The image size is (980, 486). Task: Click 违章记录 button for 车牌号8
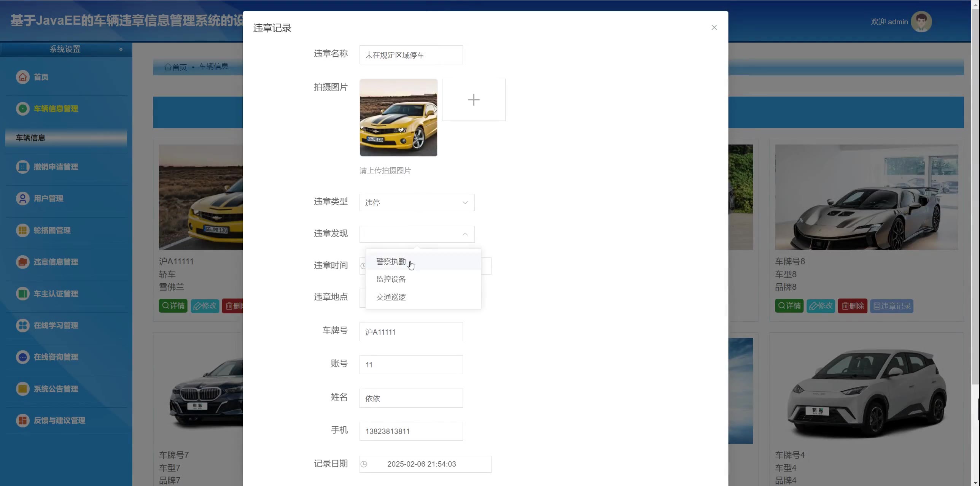pos(891,306)
